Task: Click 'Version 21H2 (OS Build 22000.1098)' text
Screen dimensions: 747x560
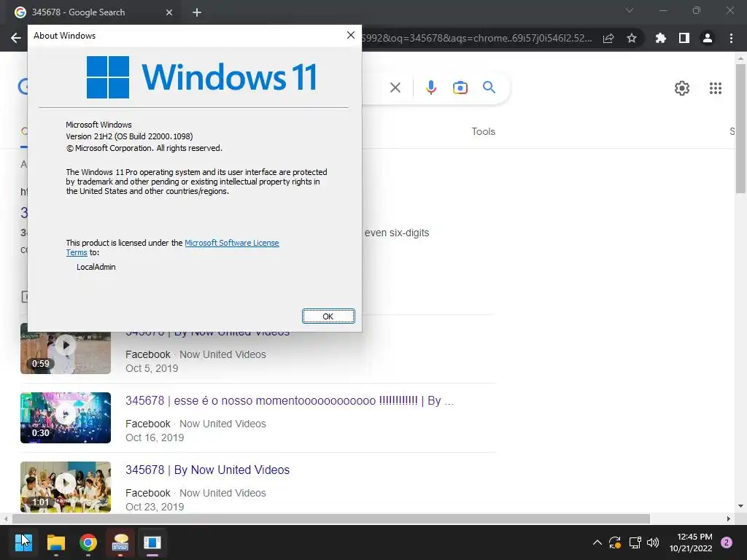Action: coord(129,136)
